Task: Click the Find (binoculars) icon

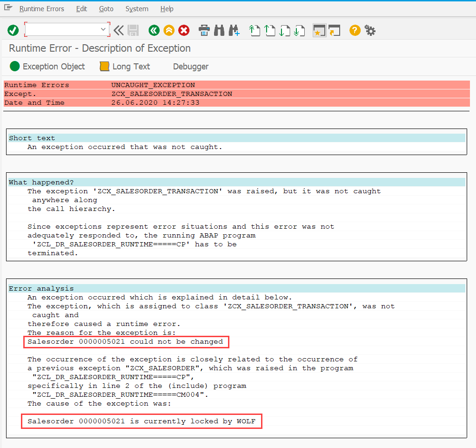Action: coord(218,30)
